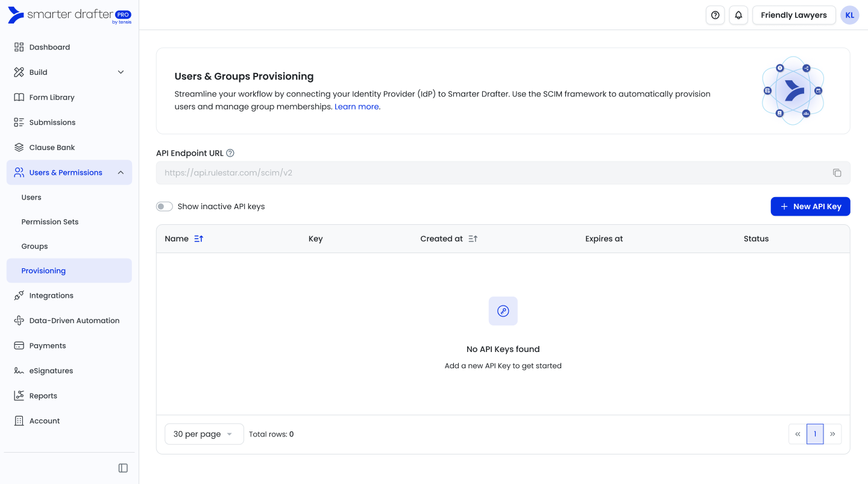Enable Show inactive API keys toggle

point(165,206)
